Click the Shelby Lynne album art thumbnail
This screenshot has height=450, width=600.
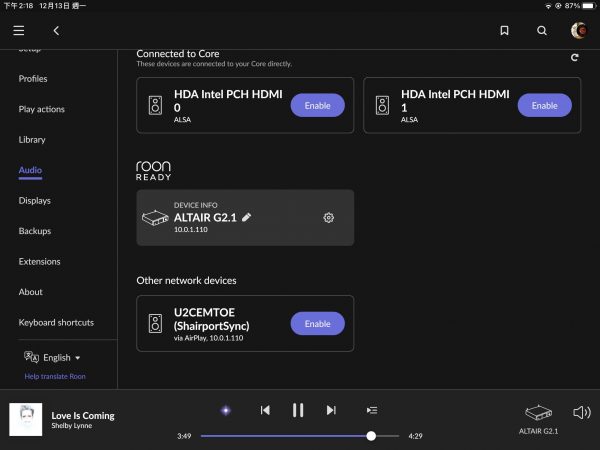point(26,419)
